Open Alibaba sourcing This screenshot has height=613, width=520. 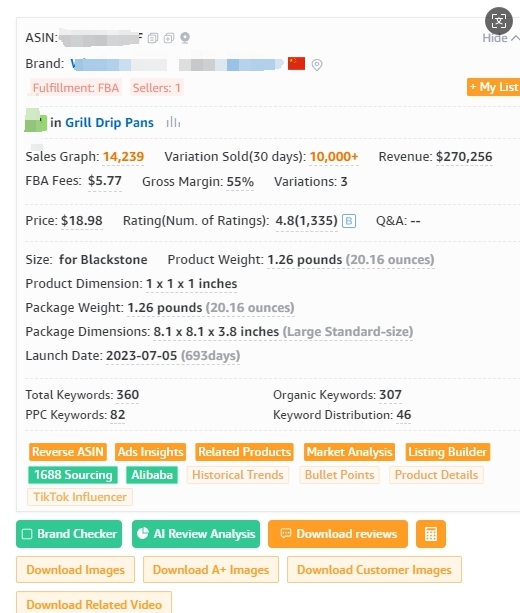click(x=152, y=475)
